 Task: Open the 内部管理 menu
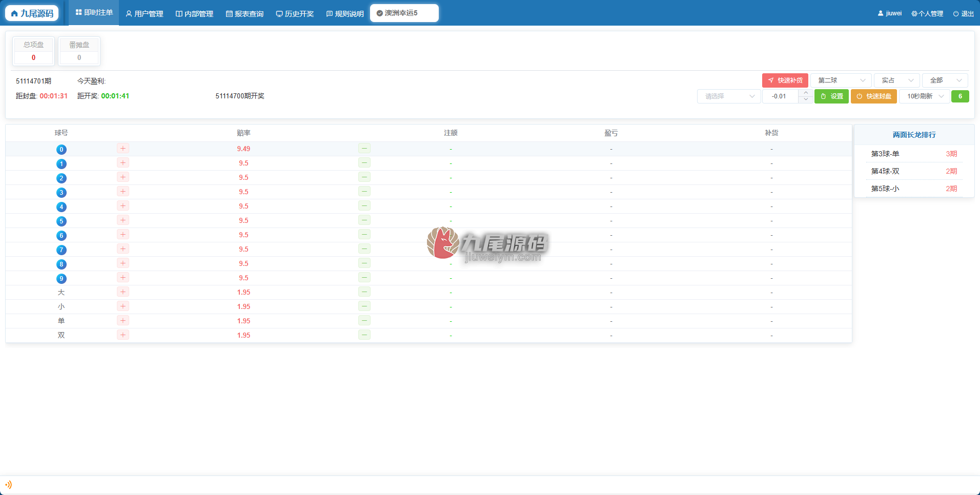coord(194,14)
